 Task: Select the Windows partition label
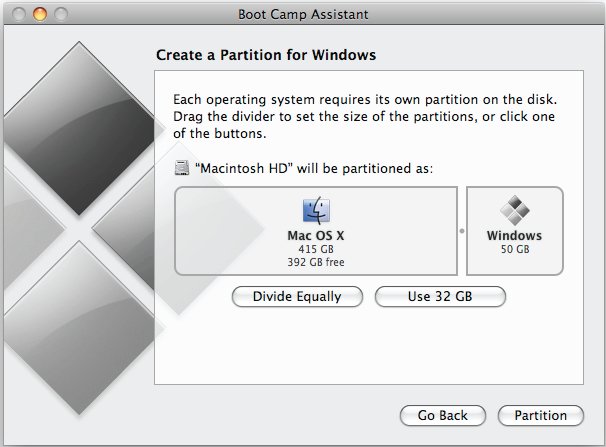(x=514, y=236)
